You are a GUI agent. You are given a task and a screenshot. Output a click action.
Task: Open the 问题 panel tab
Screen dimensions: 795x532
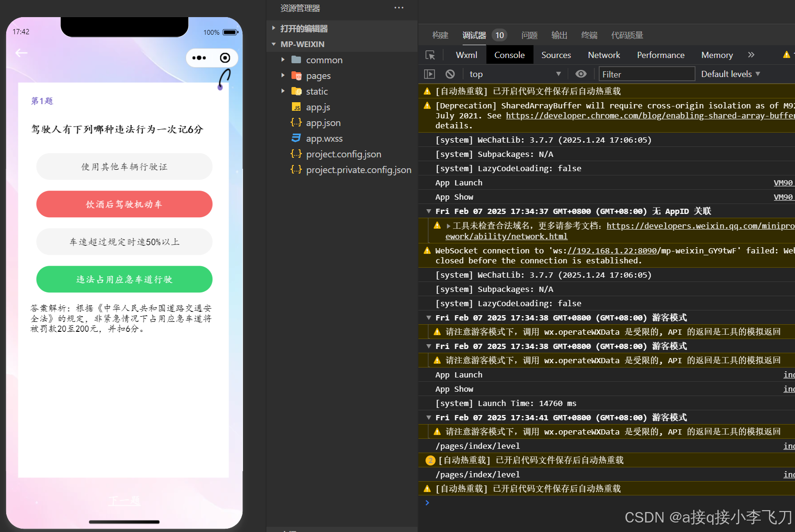pos(529,35)
